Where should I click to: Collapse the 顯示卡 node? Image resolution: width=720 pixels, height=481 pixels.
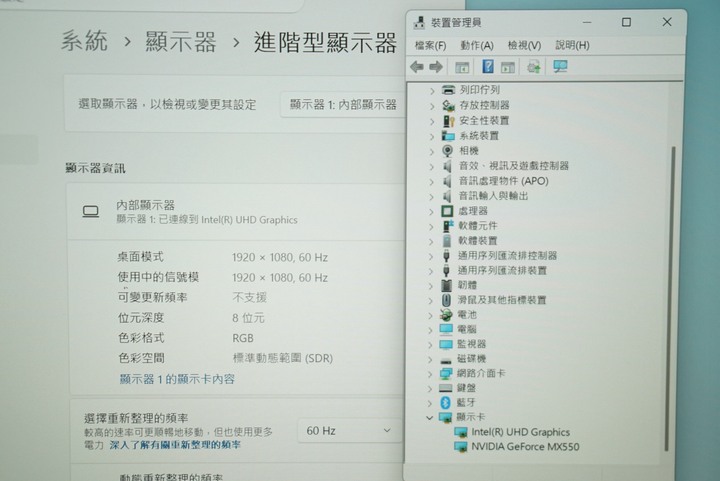click(429, 418)
